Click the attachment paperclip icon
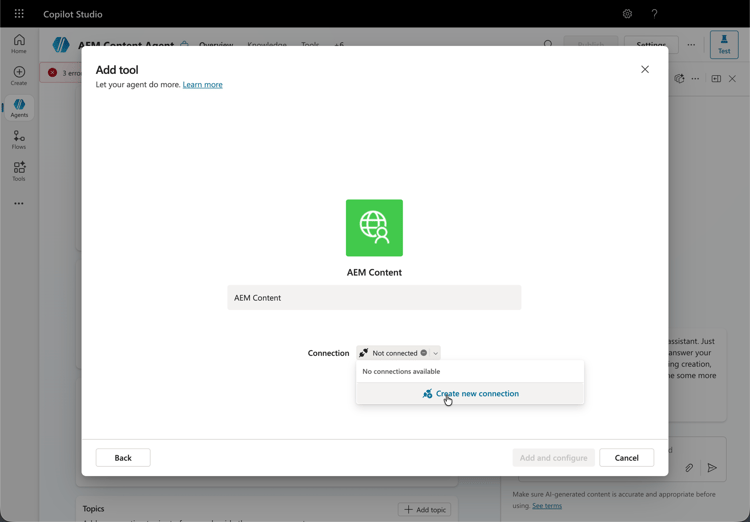 pyautogui.click(x=689, y=467)
